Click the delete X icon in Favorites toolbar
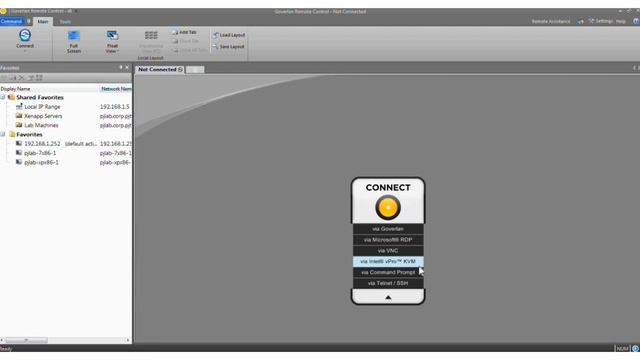Image resolution: width=640 pixels, height=360 pixels. point(21,78)
